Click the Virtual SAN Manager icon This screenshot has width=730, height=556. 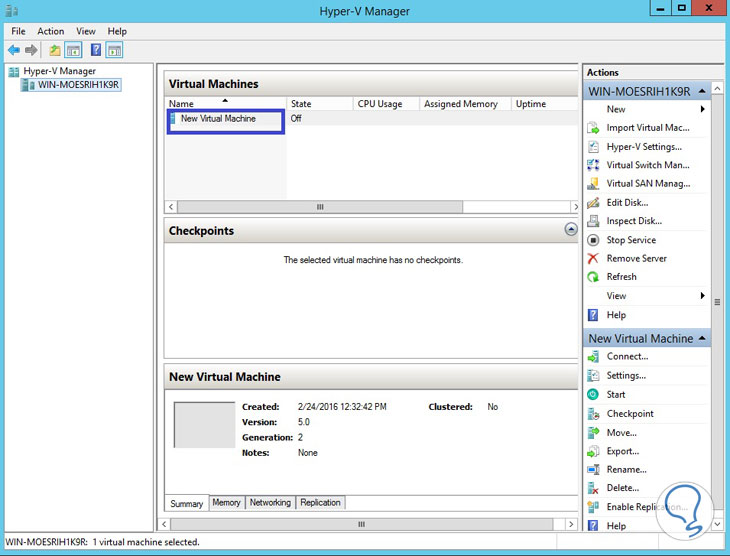coord(593,183)
